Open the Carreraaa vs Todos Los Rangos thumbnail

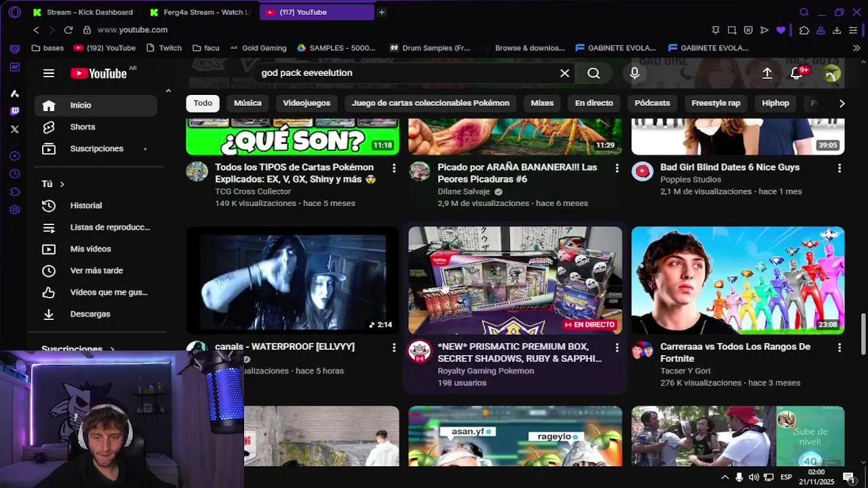738,281
